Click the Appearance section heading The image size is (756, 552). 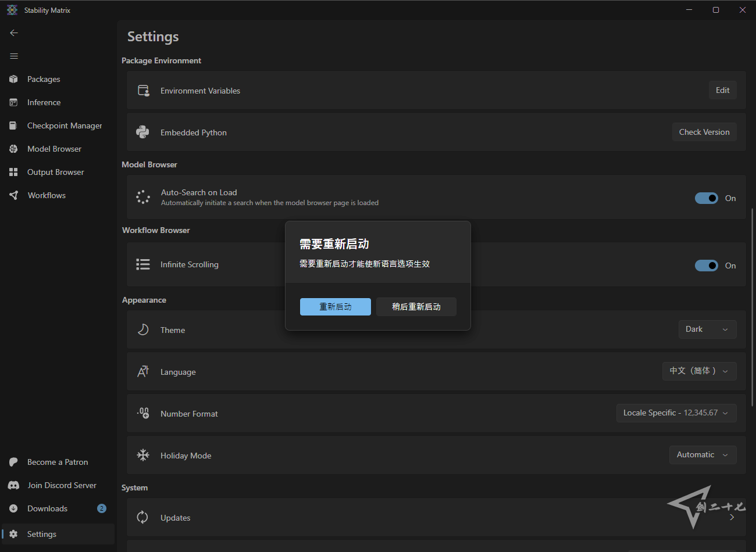coord(144,300)
